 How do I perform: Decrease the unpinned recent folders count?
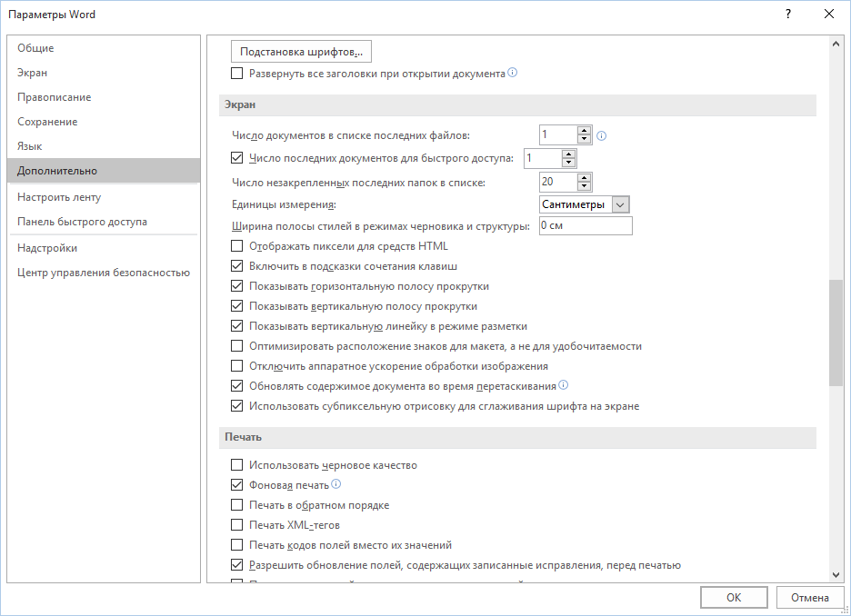tap(585, 187)
